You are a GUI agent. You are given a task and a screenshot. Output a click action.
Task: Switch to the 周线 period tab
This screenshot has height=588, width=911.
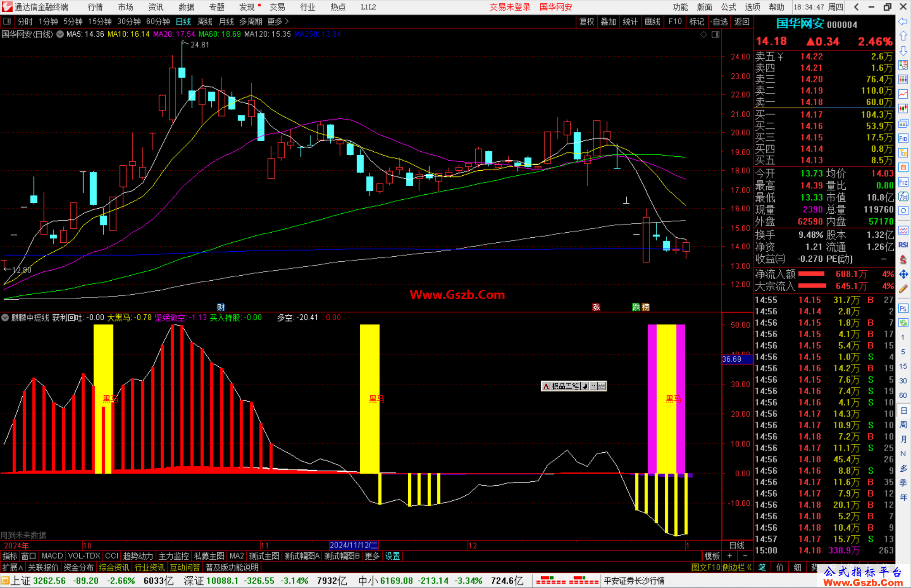(x=205, y=21)
